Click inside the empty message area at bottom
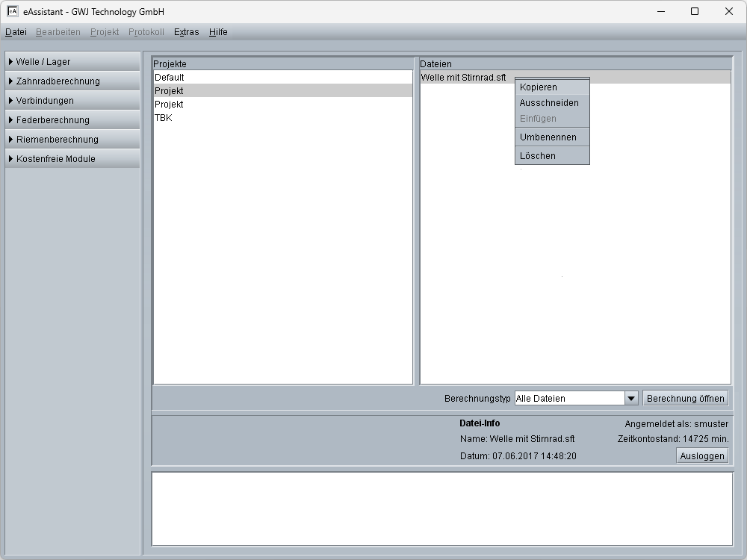Screen dimensions: 747x560 click(442, 508)
